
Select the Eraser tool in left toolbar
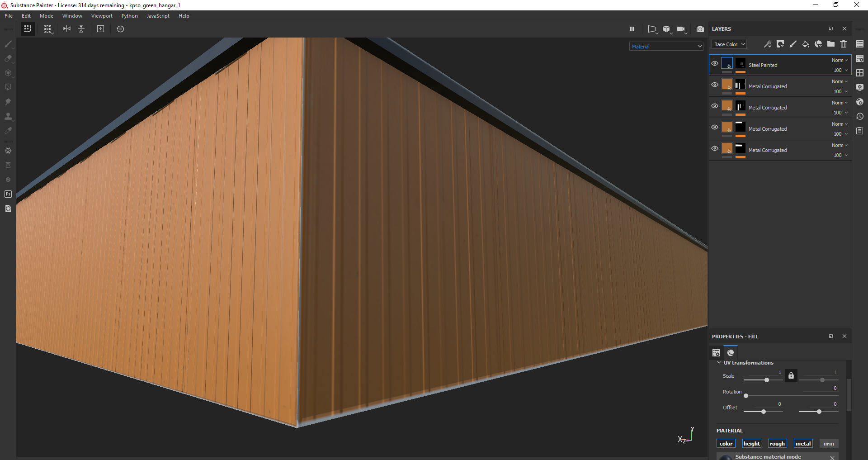tap(8, 58)
